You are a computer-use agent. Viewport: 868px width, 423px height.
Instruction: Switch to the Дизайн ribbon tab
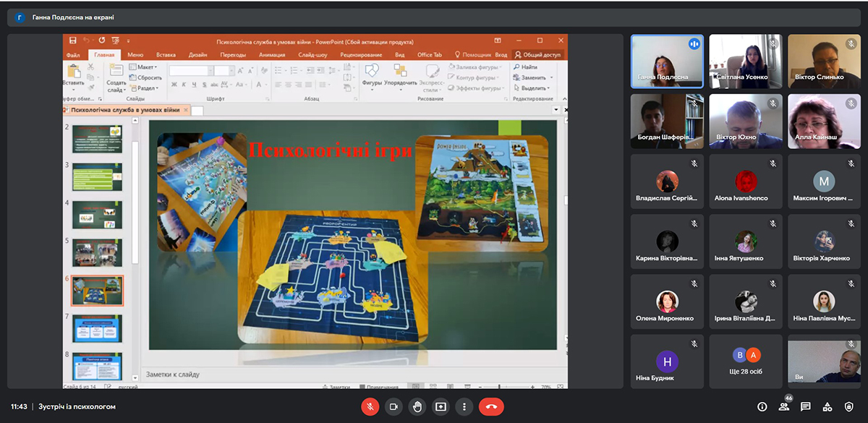coord(198,55)
